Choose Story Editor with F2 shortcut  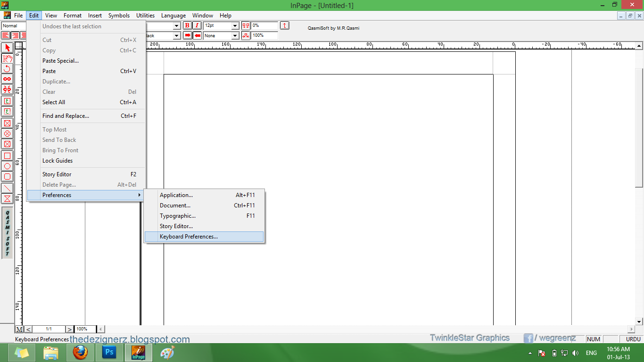point(86,174)
